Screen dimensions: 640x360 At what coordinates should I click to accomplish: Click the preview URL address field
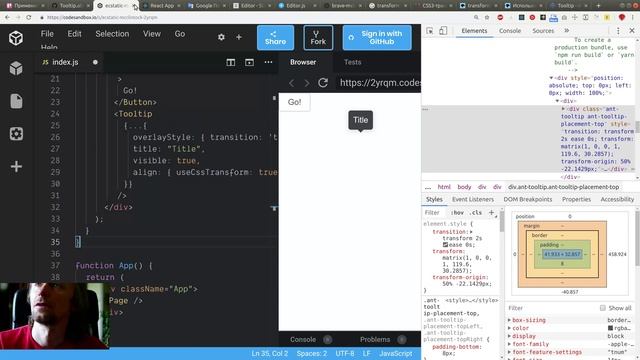[380, 83]
